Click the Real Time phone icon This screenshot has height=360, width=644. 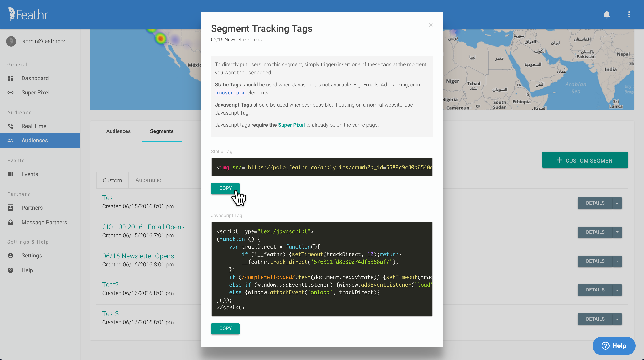(x=11, y=126)
